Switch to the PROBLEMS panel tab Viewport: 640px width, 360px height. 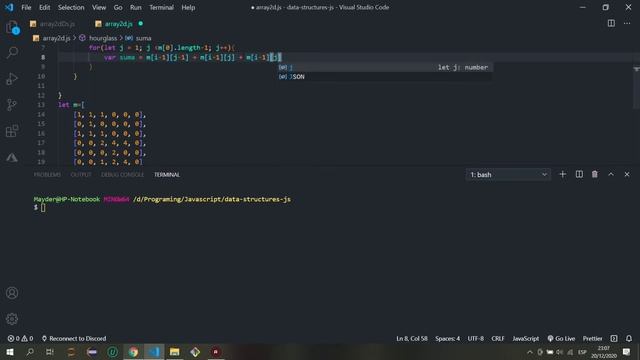click(47, 174)
